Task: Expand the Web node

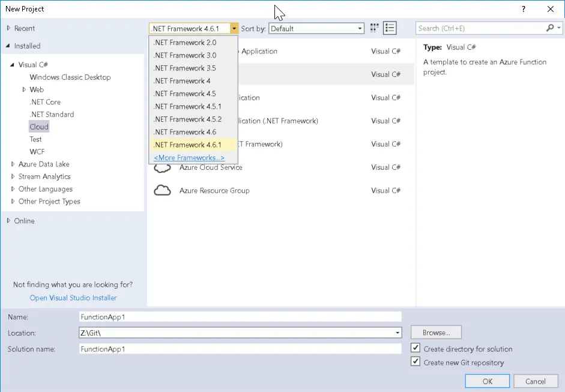Action: click(24, 89)
